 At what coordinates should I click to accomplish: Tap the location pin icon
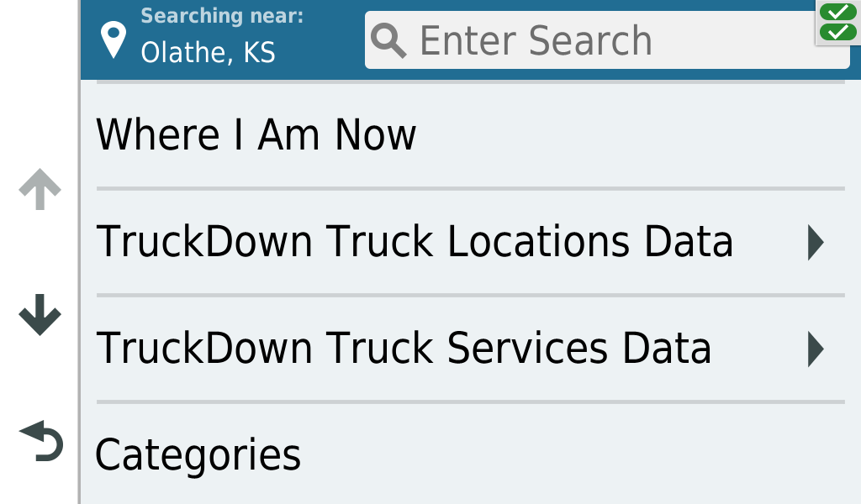click(114, 39)
